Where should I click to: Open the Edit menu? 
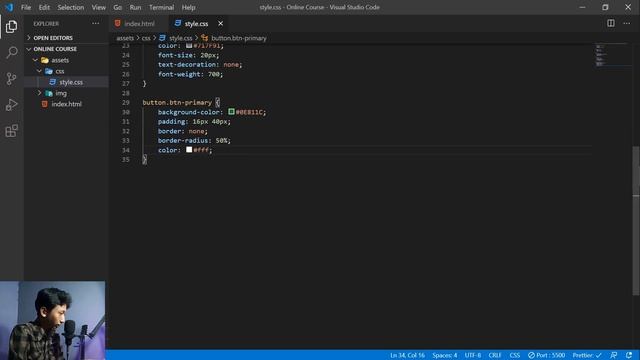pos(44,7)
